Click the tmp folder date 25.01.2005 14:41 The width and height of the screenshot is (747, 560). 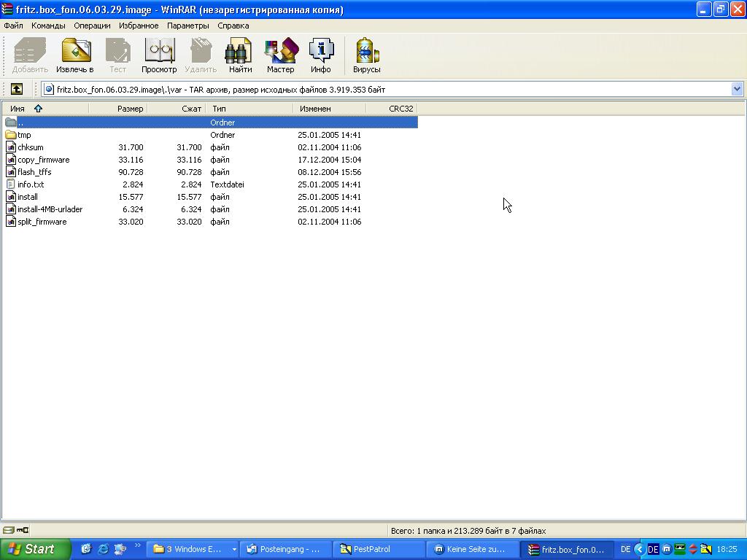coord(329,135)
